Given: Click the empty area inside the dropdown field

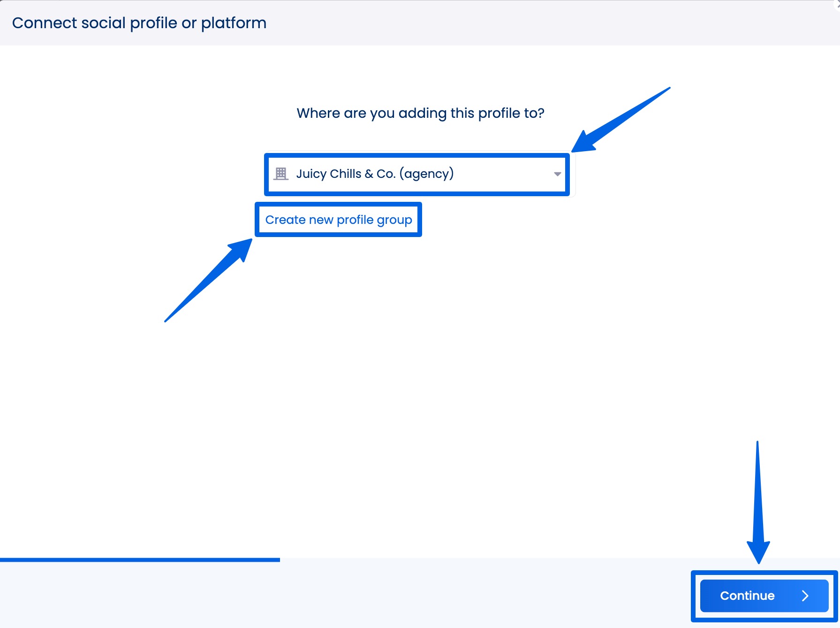Looking at the screenshot, I should pyautogui.click(x=502, y=174).
